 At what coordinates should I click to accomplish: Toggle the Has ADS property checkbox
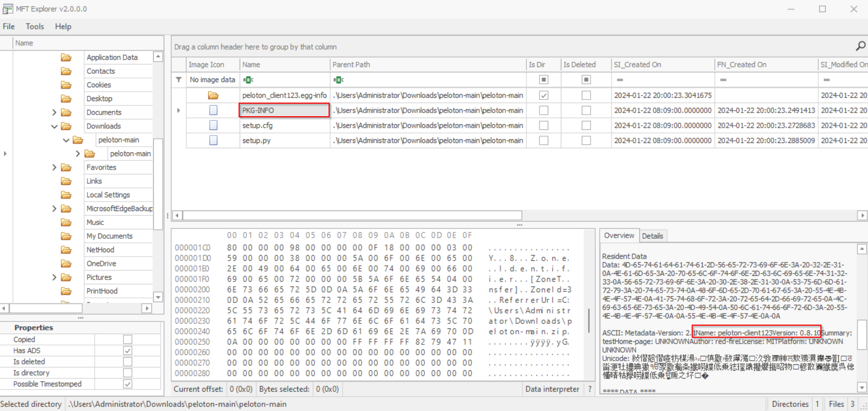click(x=128, y=351)
